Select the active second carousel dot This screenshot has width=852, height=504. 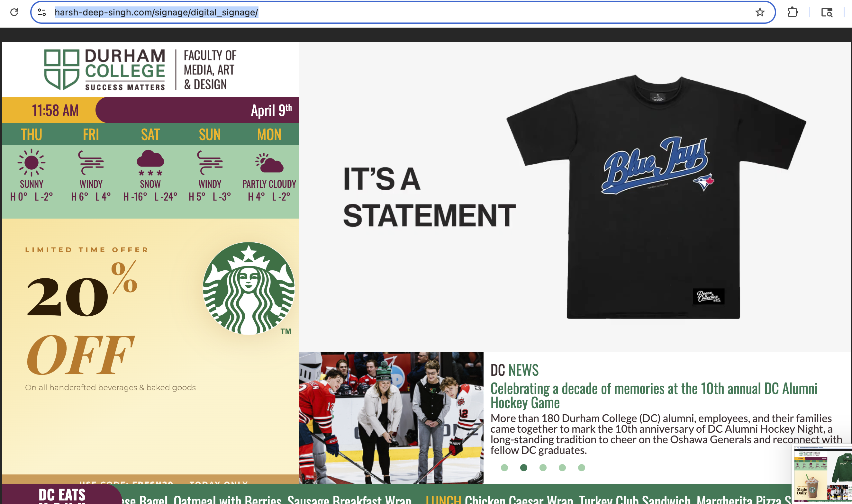(523, 468)
